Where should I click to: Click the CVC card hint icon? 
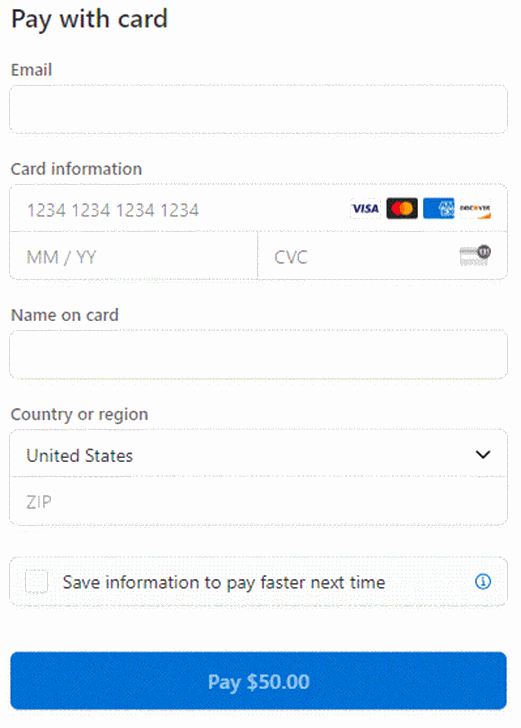click(x=475, y=255)
